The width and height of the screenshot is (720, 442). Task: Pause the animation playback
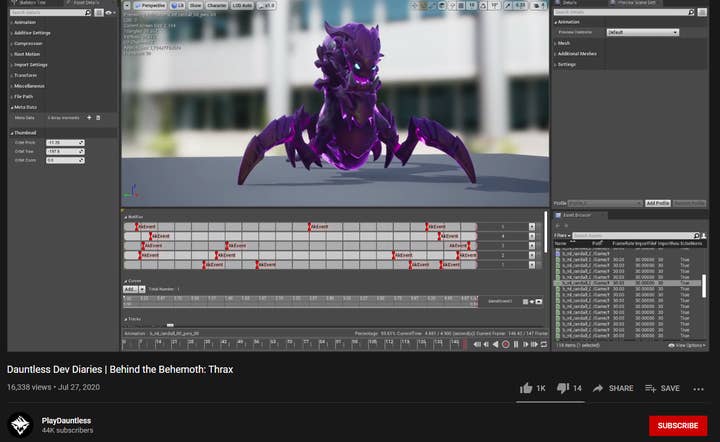pos(516,344)
